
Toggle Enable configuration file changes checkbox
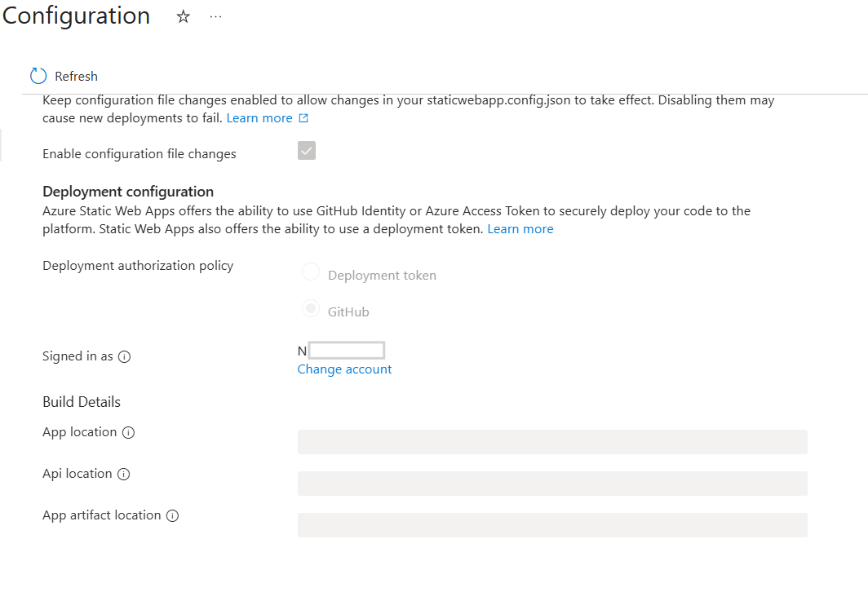tap(307, 151)
